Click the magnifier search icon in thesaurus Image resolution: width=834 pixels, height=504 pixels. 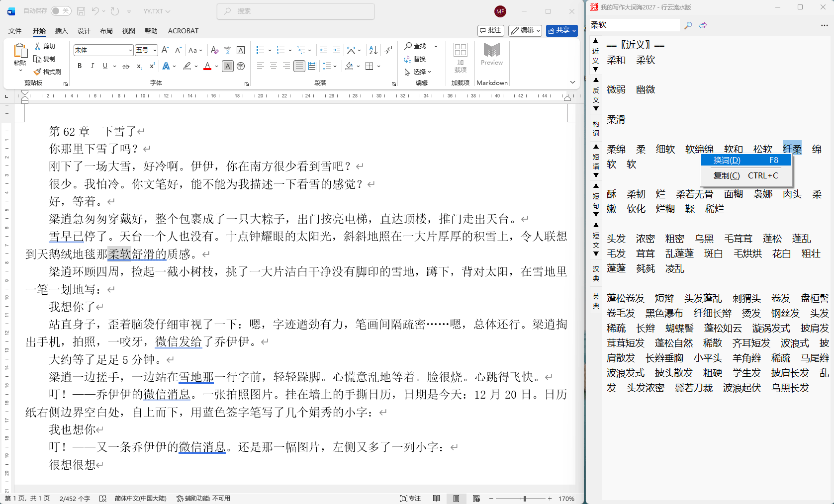tap(688, 25)
